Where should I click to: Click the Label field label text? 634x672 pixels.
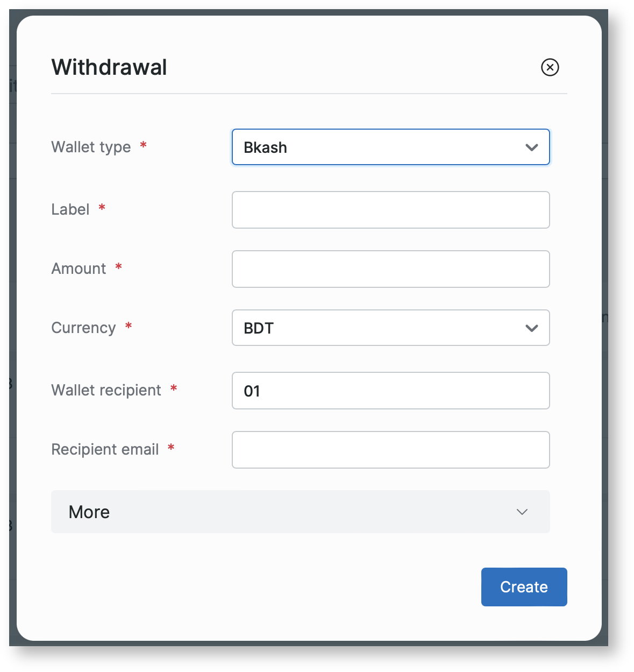click(70, 209)
